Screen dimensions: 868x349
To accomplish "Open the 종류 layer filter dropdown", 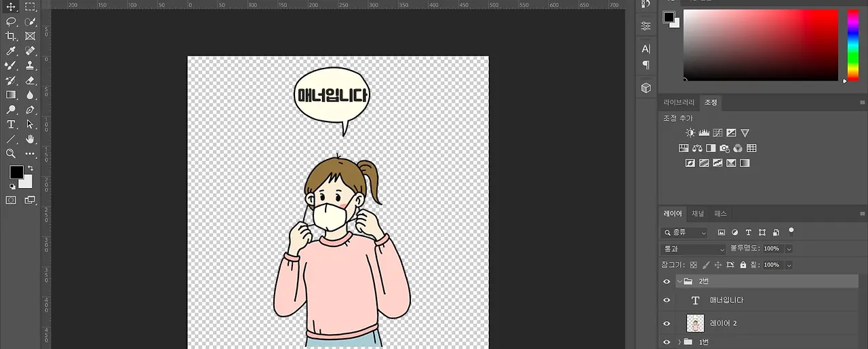I will click(x=685, y=233).
